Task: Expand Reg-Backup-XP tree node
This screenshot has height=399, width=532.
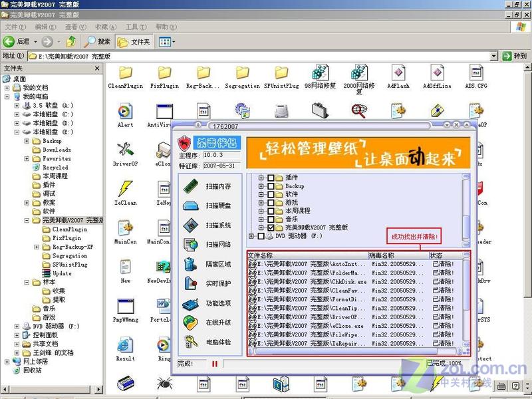Action: pos(37,247)
